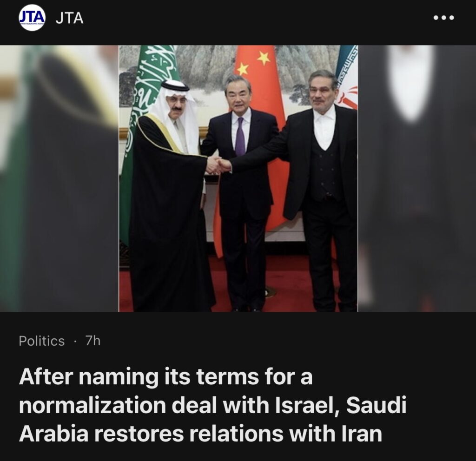Open the article headline about Saudi Arabia

coord(212,405)
